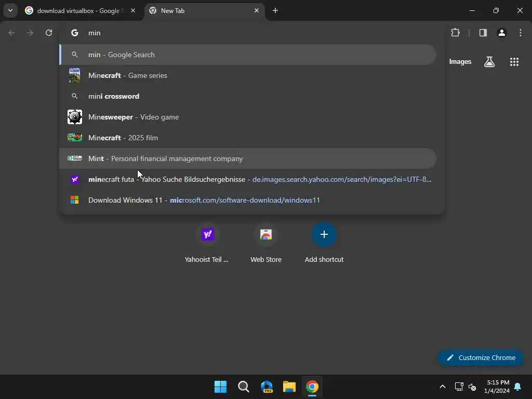532x399 pixels.
Task: Open the Extensions puzzle icon
Action: (x=455, y=33)
